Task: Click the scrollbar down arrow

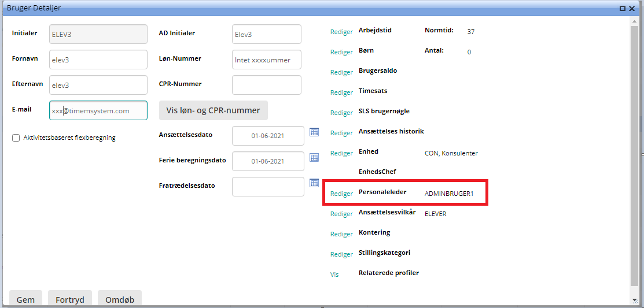Action: [x=635, y=300]
